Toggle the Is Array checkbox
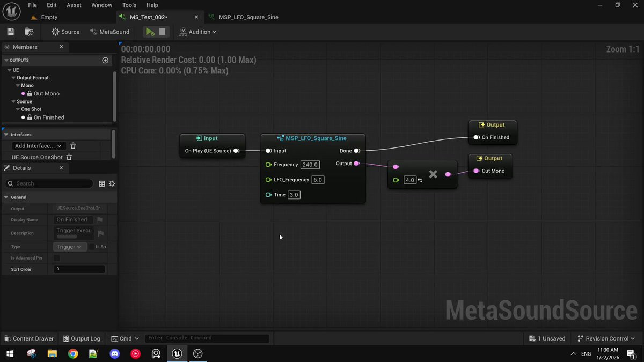 pyautogui.click(x=91, y=247)
